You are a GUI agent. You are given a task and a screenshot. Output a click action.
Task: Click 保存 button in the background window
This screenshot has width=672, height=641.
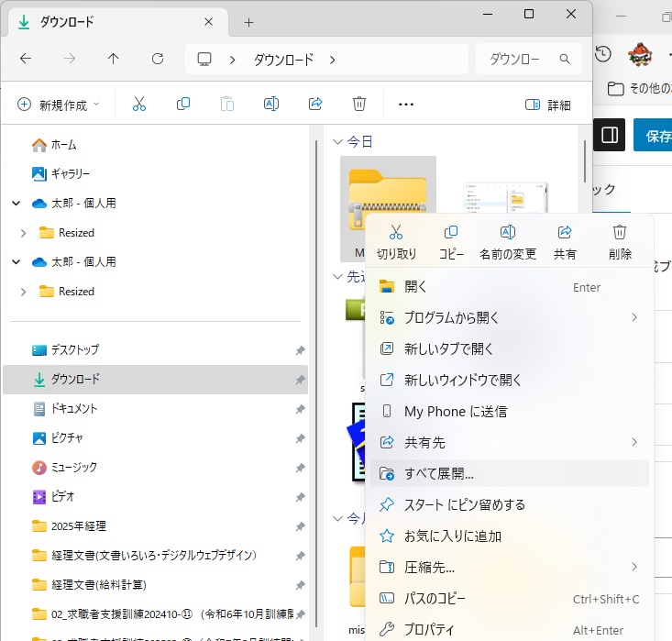[653, 136]
